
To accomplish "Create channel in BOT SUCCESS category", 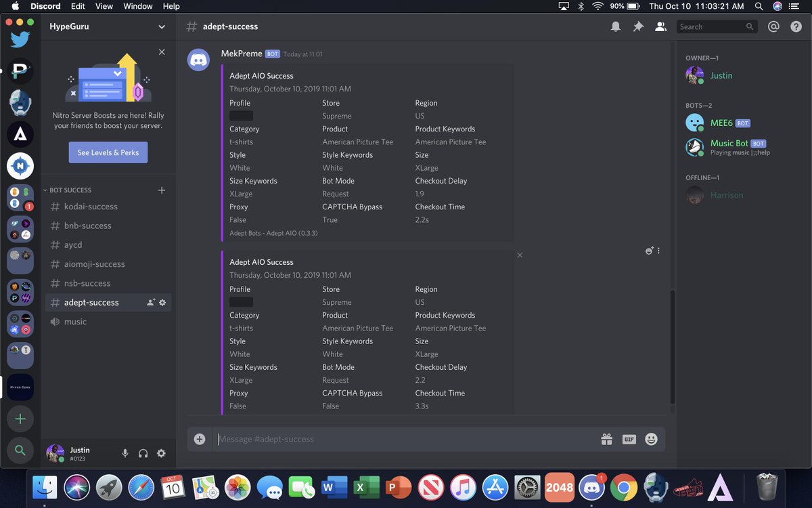I will click(162, 190).
